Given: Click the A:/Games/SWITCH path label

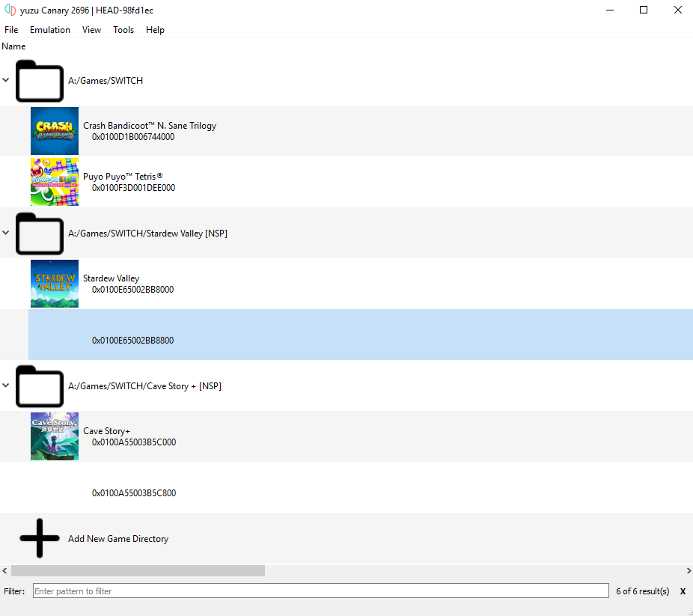Looking at the screenshot, I should point(106,81).
